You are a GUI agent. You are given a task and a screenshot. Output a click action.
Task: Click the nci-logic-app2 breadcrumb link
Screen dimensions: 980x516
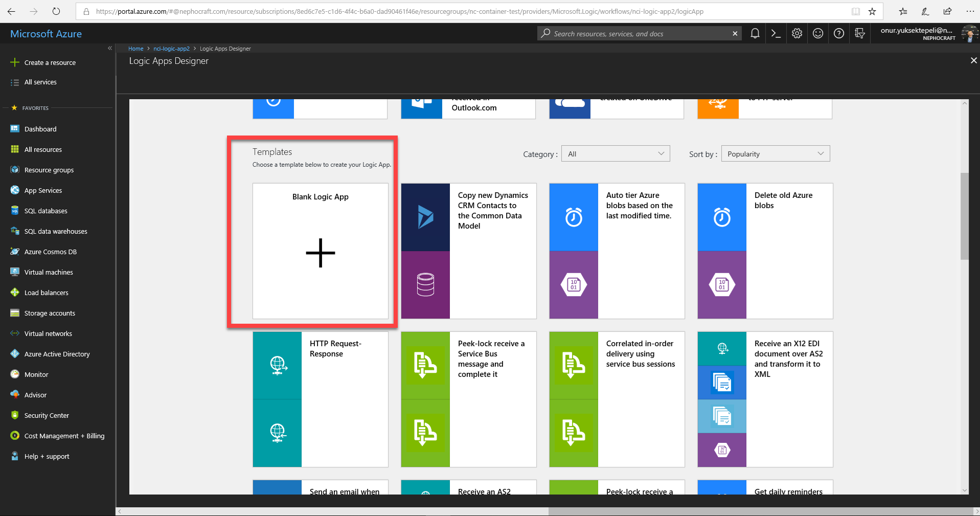coord(171,49)
